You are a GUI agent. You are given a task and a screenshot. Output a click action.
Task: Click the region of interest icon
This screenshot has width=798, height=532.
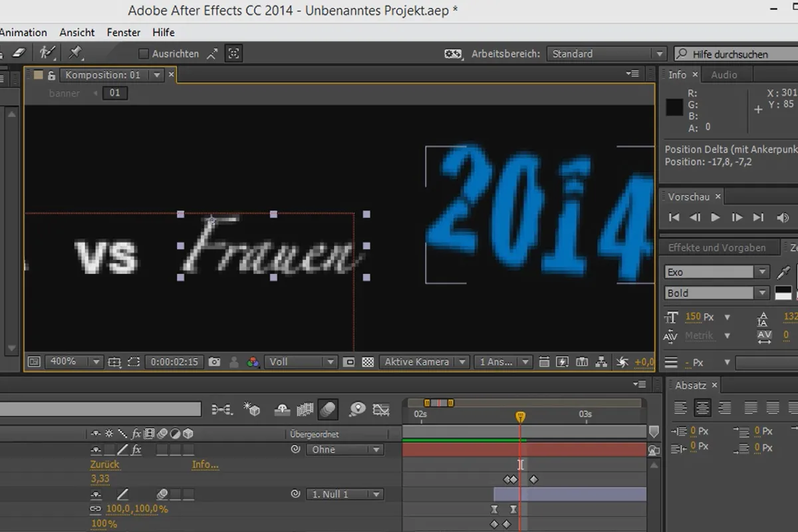[x=134, y=362]
